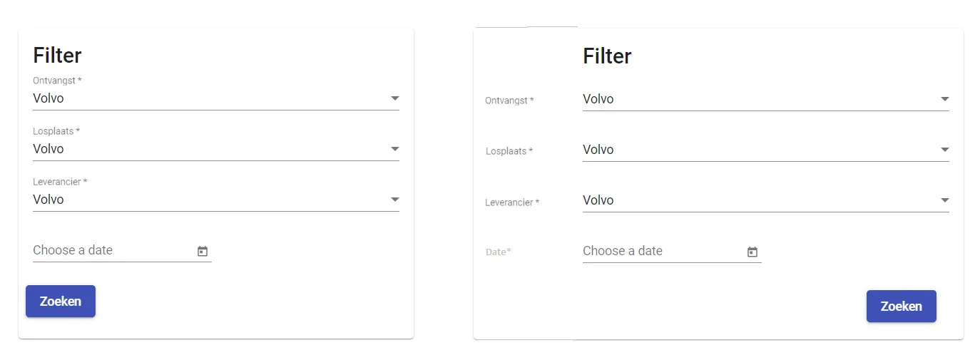Image resolution: width=980 pixels, height=355 pixels.
Task: Focus the 'Choose a date' field in the right card
Action: tap(656, 251)
